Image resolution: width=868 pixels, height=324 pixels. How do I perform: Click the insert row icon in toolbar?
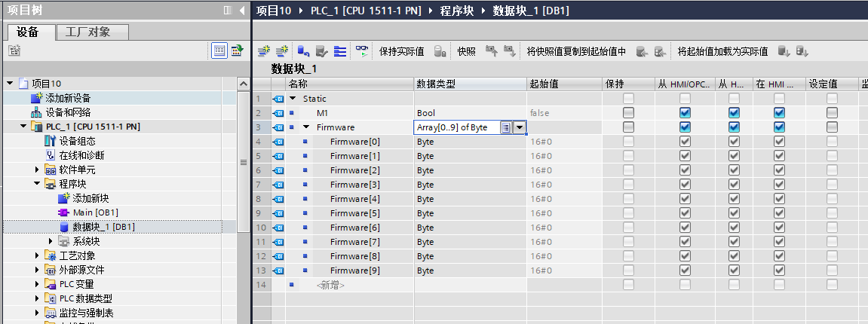point(264,51)
